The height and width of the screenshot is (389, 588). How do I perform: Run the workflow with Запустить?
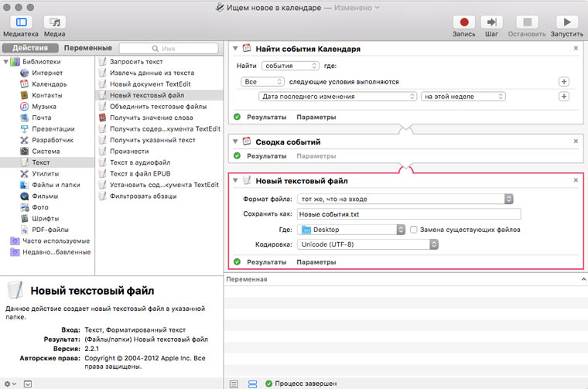566,22
